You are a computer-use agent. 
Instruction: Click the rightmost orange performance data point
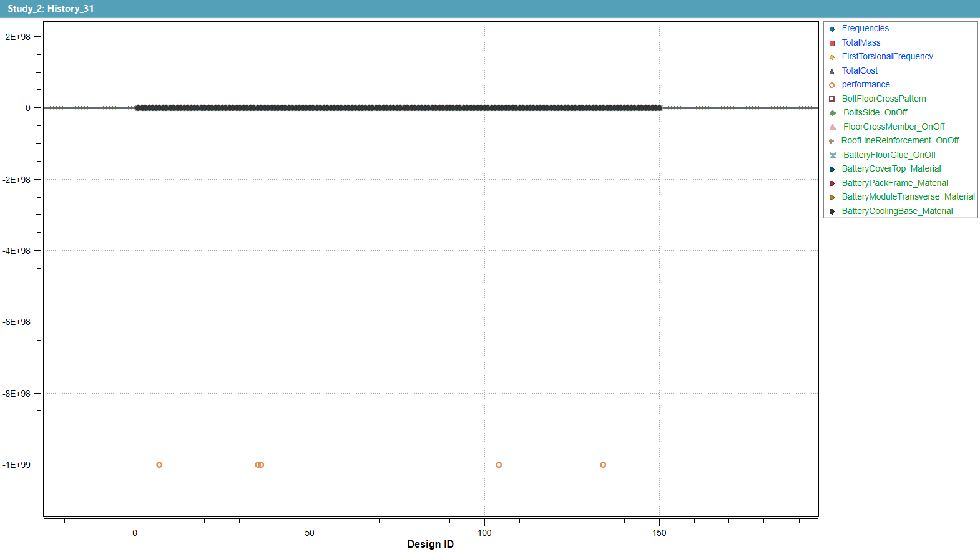603,465
